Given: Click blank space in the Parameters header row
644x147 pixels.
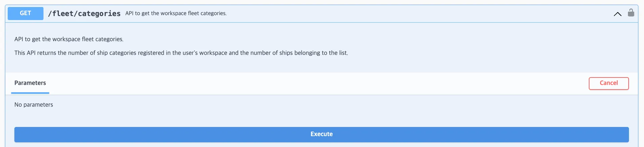Looking at the screenshot, I should [x=301, y=83].
